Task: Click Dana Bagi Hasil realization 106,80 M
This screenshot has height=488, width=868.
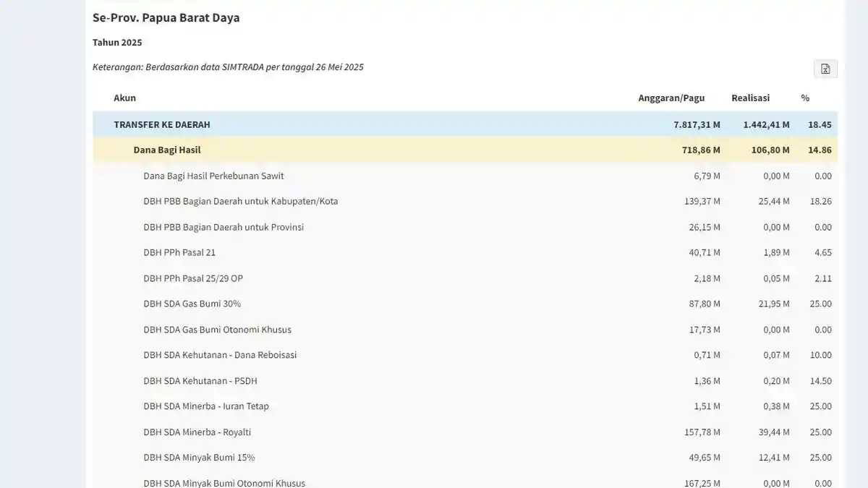Action: pos(771,150)
